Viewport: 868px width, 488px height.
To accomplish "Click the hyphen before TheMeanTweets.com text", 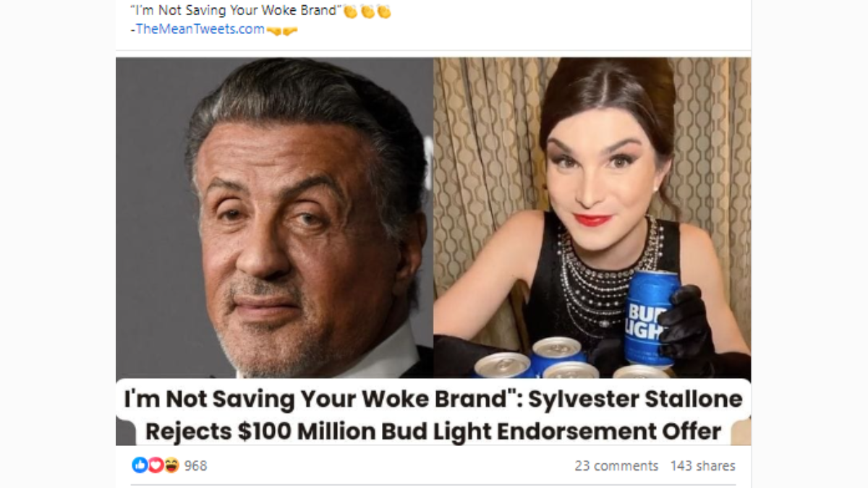I will (x=132, y=29).
